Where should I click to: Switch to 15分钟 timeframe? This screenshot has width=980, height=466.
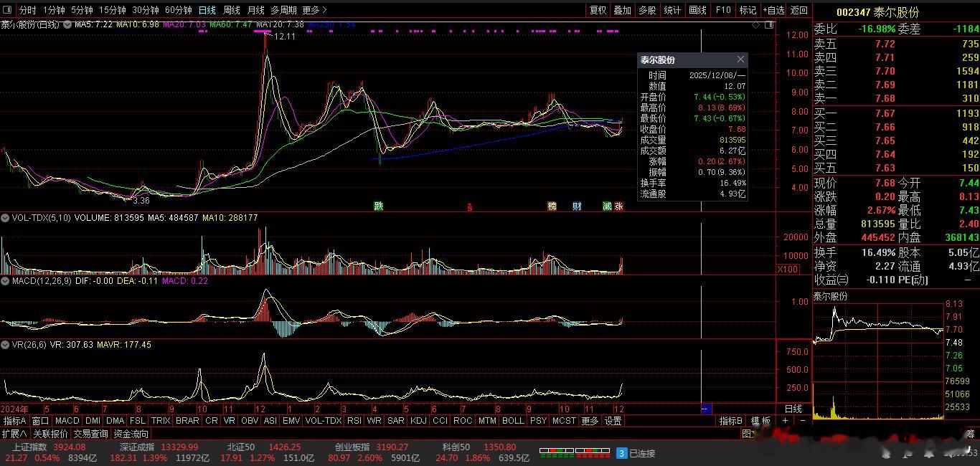pos(112,10)
